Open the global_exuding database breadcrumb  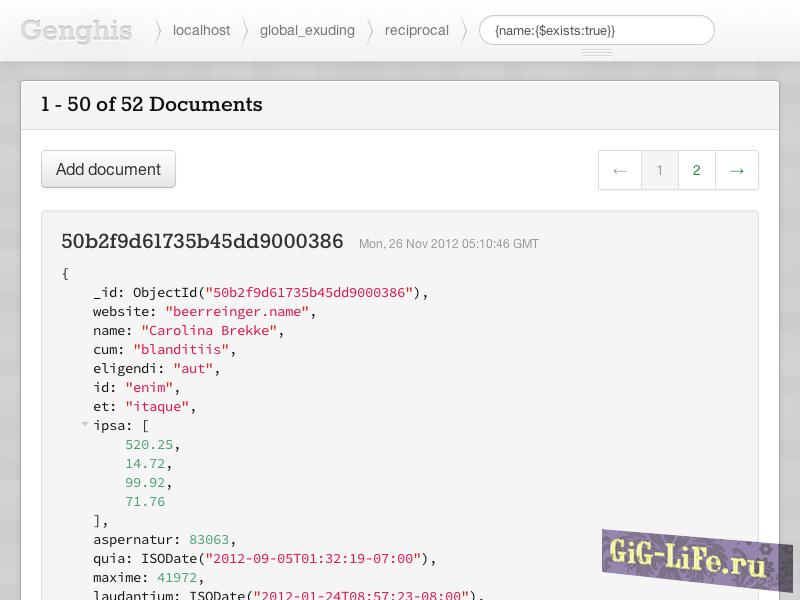307,30
